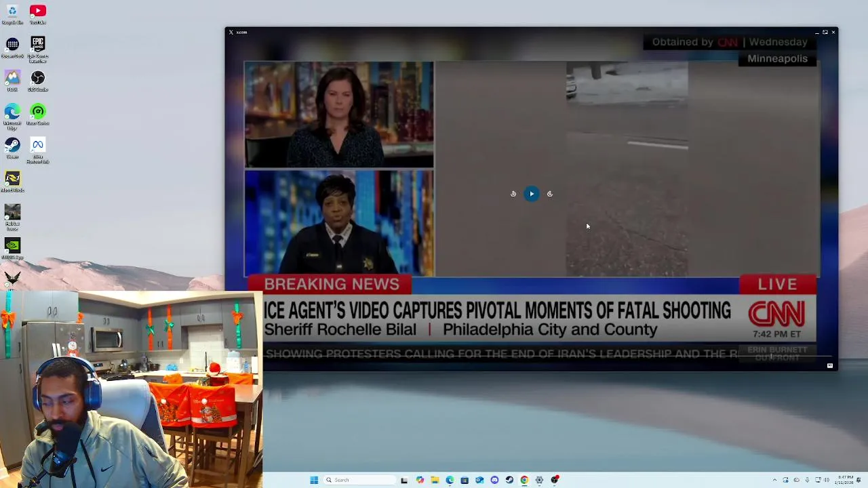Open the notifications bell in the taskbar
868x488 pixels.
(x=859, y=480)
